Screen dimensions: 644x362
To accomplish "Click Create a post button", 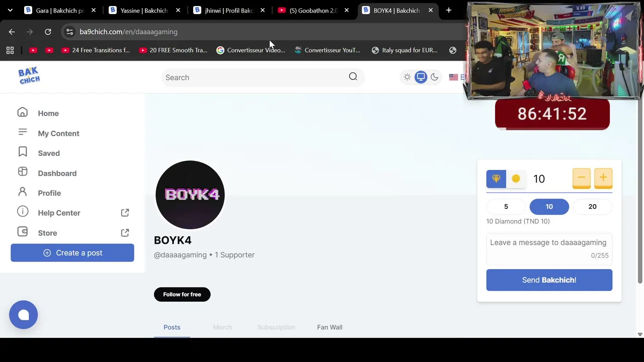I will (x=72, y=253).
